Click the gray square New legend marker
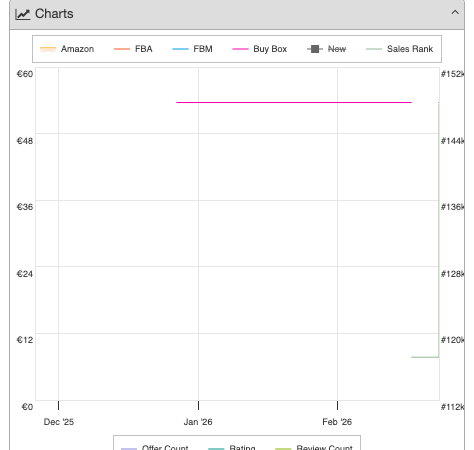This screenshot has height=450, width=474. click(315, 49)
